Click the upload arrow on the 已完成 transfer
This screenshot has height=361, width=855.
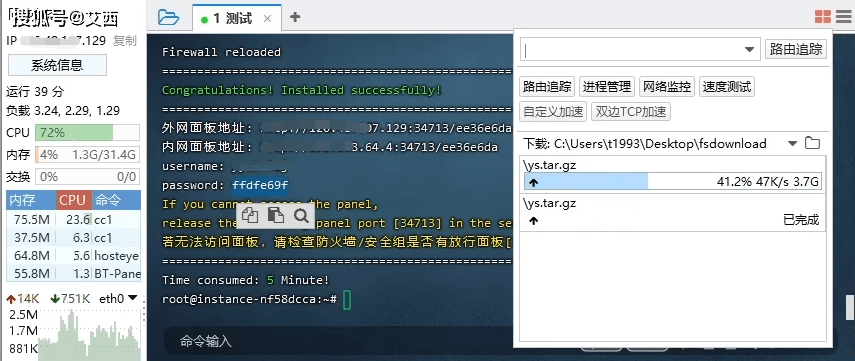(x=533, y=220)
